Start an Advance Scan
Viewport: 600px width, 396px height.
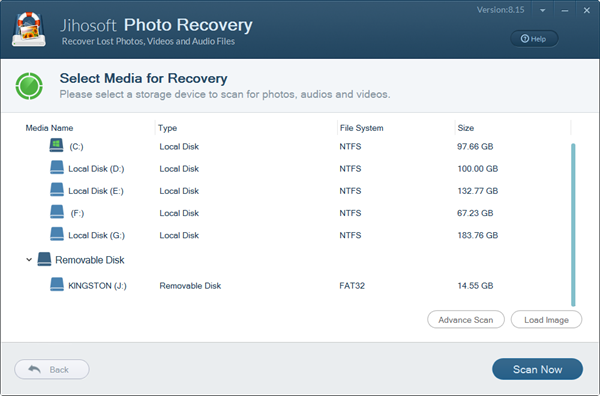(x=466, y=319)
